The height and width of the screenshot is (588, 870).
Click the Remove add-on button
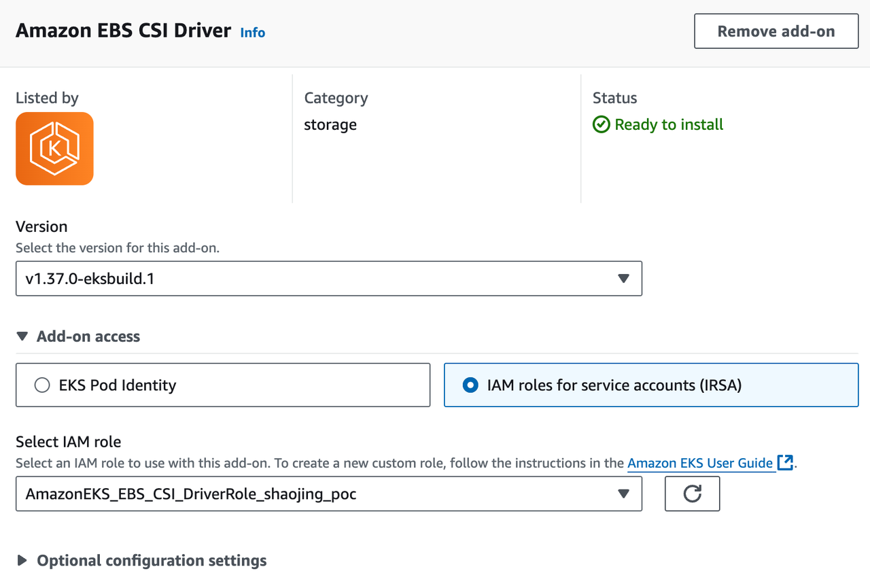pos(776,31)
